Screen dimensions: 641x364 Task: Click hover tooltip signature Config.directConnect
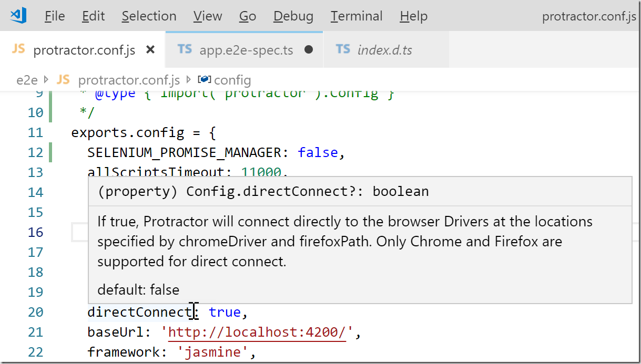263,191
